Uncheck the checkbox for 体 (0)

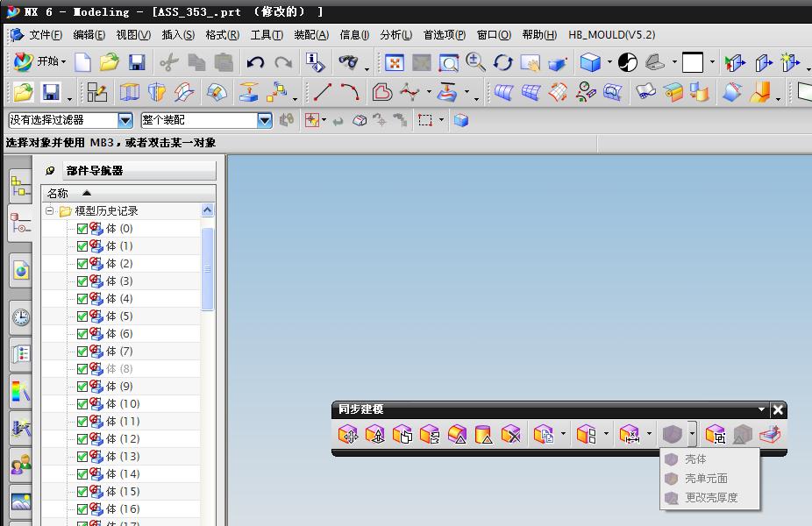pyautogui.click(x=82, y=229)
